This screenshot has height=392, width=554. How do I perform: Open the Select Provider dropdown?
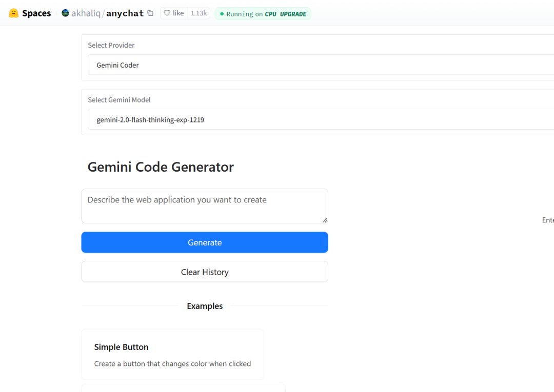(318, 65)
